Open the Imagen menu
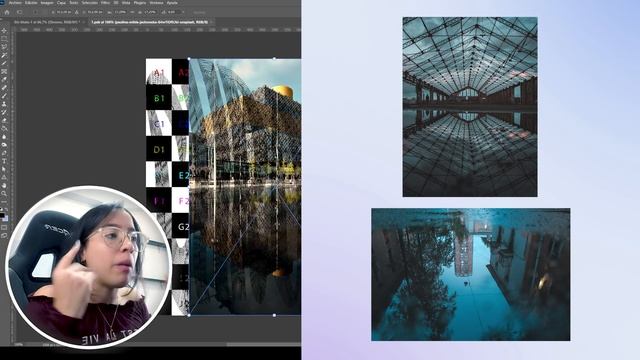The height and width of the screenshot is (360, 640). pos(47,3)
